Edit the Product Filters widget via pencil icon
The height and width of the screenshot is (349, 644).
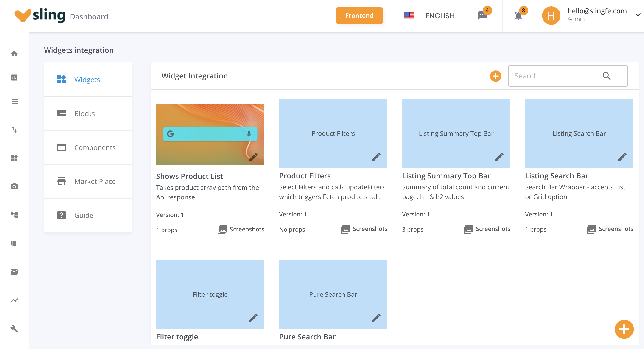pyautogui.click(x=376, y=157)
